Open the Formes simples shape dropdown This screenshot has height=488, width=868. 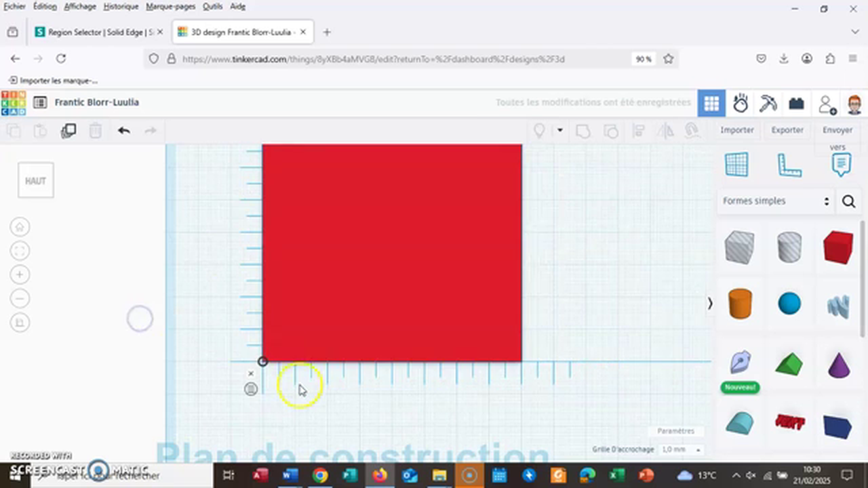(x=776, y=201)
